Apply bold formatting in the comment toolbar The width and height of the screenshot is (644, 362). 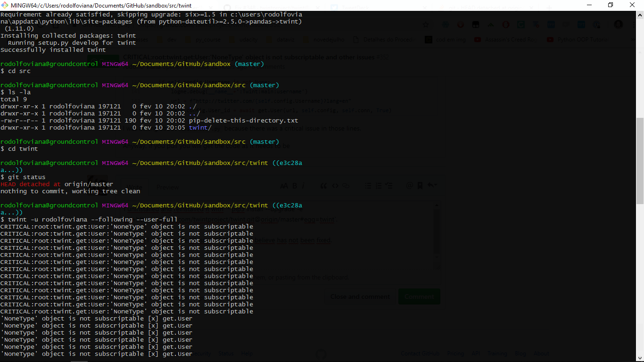point(294,185)
